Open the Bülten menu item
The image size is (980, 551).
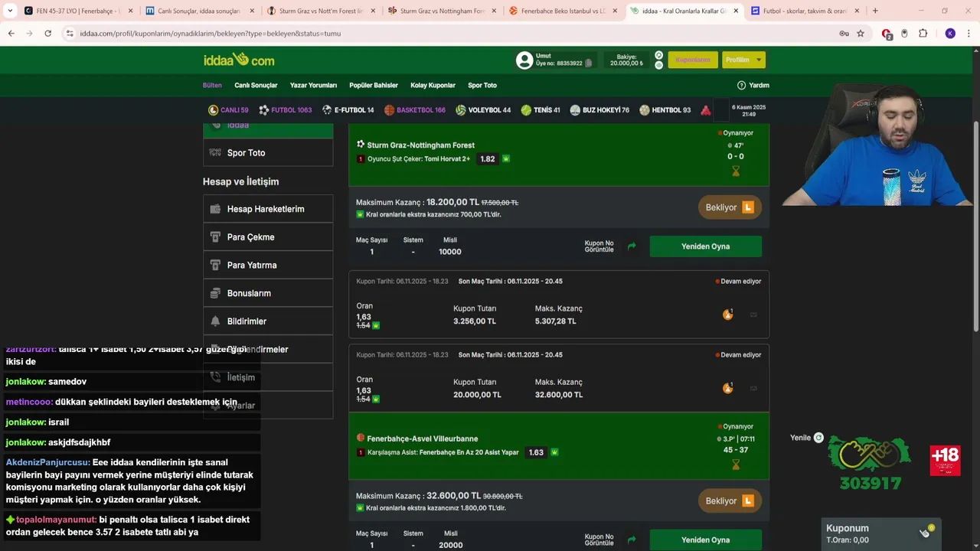212,85
